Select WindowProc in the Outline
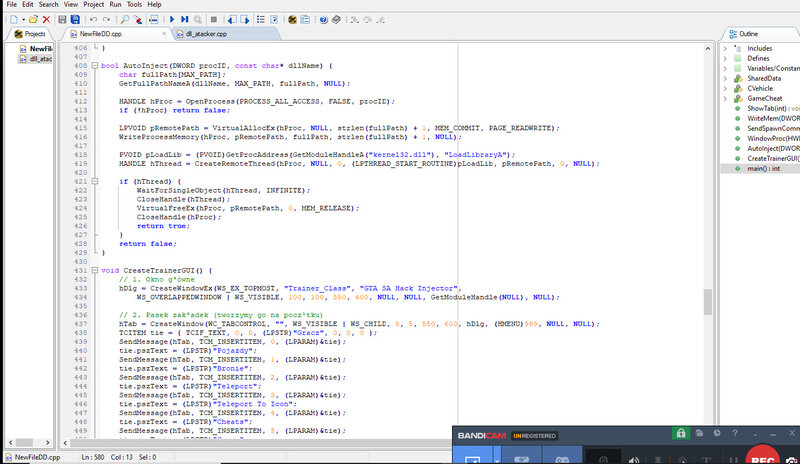The height and width of the screenshot is (464, 800). pyautogui.click(x=767, y=138)
